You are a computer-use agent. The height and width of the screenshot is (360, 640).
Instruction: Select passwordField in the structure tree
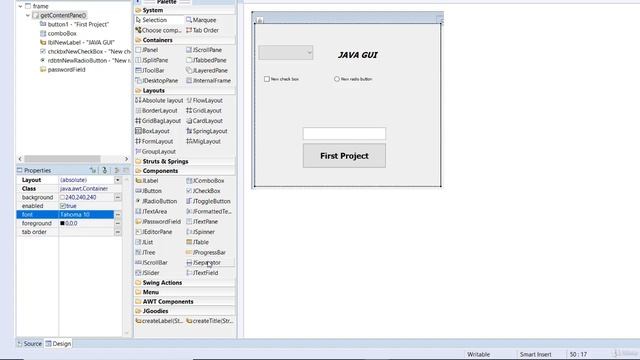62,70
